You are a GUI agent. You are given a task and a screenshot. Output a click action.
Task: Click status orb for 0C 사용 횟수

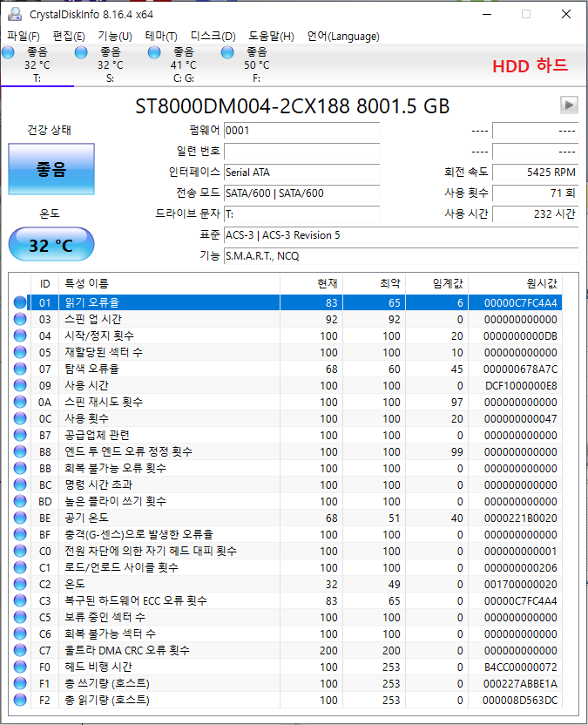tap(20, 418)
